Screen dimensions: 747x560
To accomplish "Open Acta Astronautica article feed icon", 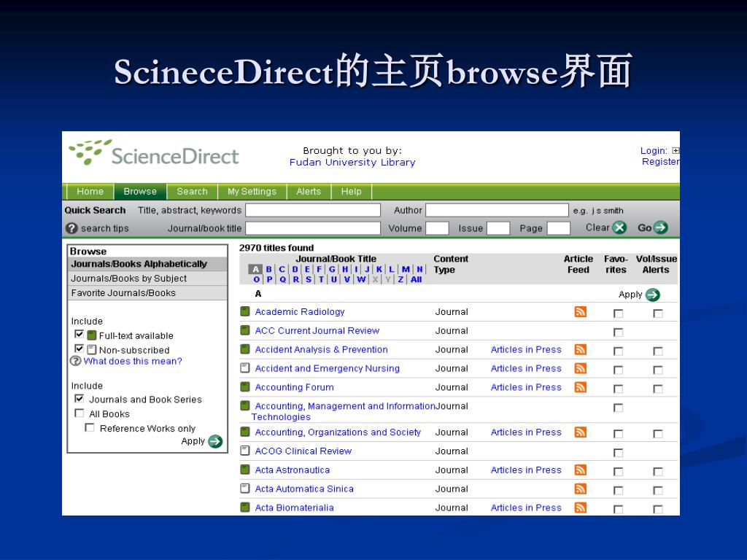I will tap(580, 470).
